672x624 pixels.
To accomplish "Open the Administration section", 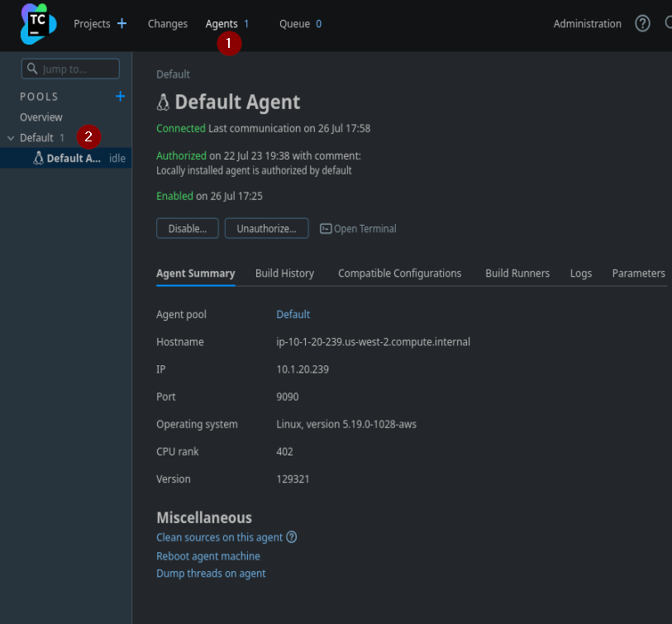I will [587, 24].
